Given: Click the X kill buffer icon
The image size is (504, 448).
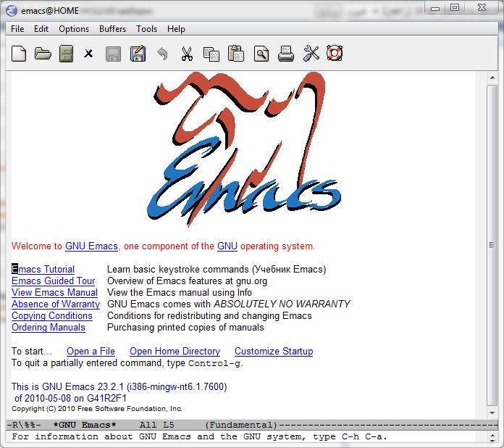Looking at the screenshot, I should 88,54.
